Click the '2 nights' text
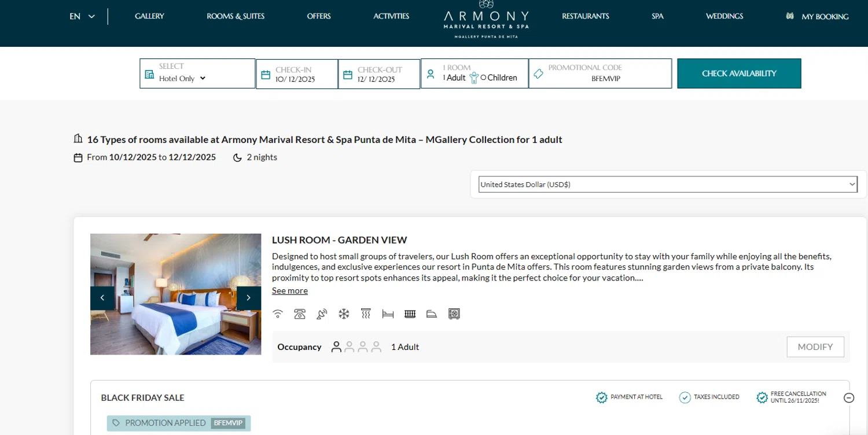This screenshot has height=435, width=868. point(262,157)
